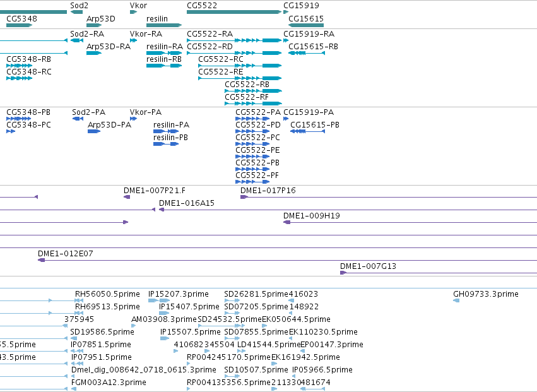This screenshot has height=392, width=537.
Task: Select the CG5348 gene label
Action: 21,18
